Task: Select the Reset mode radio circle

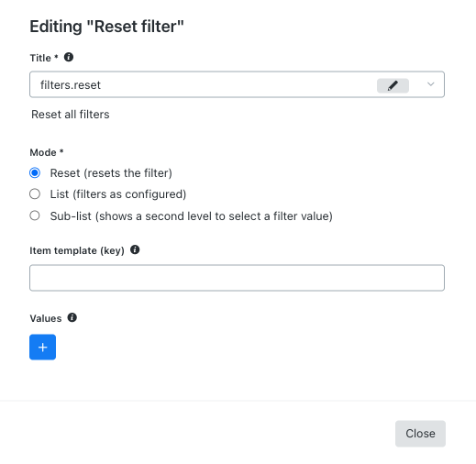Action: pos(35,172)
